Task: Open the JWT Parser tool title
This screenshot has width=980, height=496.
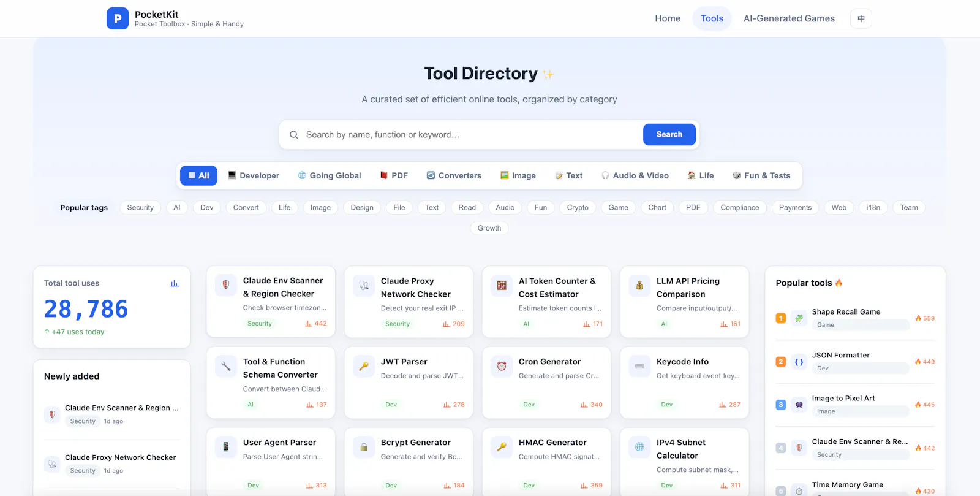Action: tap(404, 362)
